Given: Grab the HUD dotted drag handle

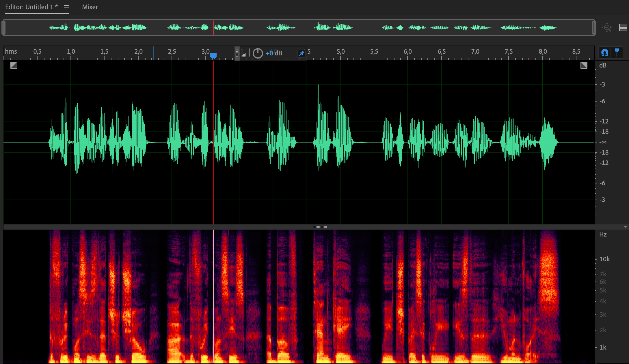Looking at the screenshot, I should tap(237, 54).
